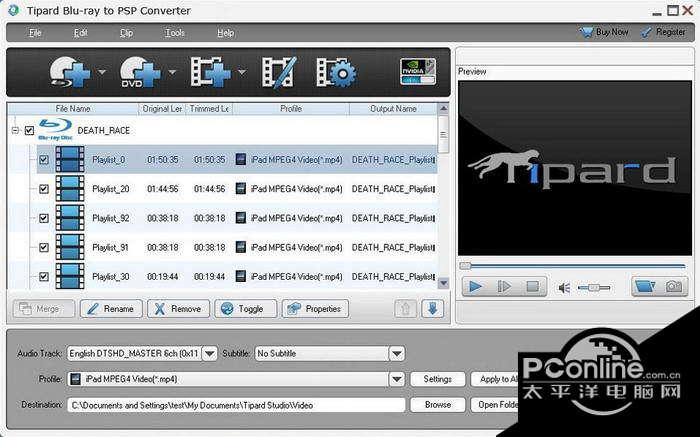The image size is (700, 437).
Task: Adjust the volume slider
Action: tap(594, 288)
